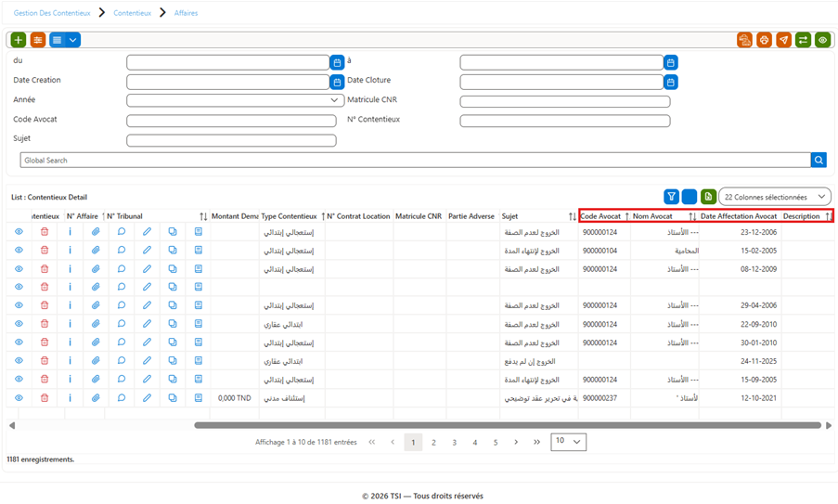838x504 pixels.
Task: Open the orange filter sliders icon
Action: (38, 40)
